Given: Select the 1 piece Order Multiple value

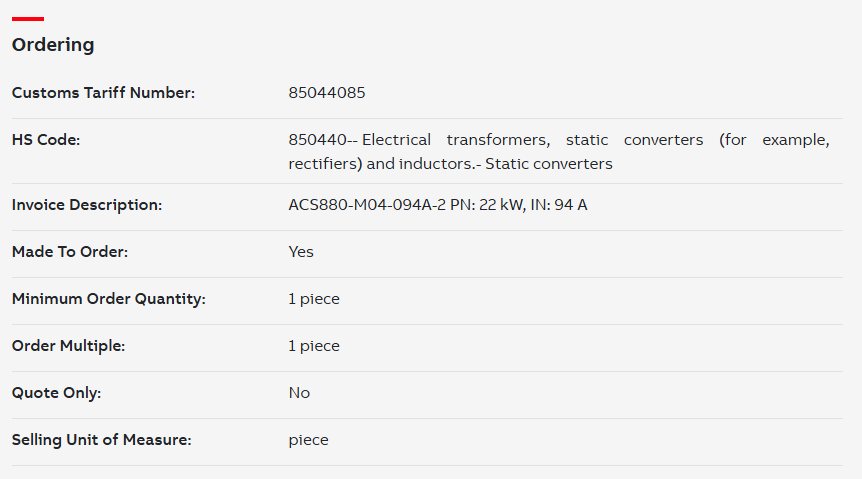Looking at the screenshot, I should tap(314, 345).
